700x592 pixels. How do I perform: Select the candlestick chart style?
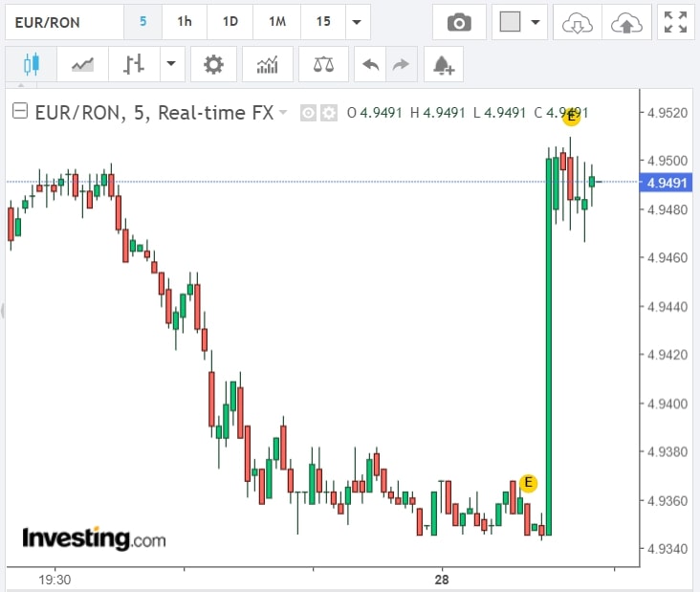[x=31, y=65]
